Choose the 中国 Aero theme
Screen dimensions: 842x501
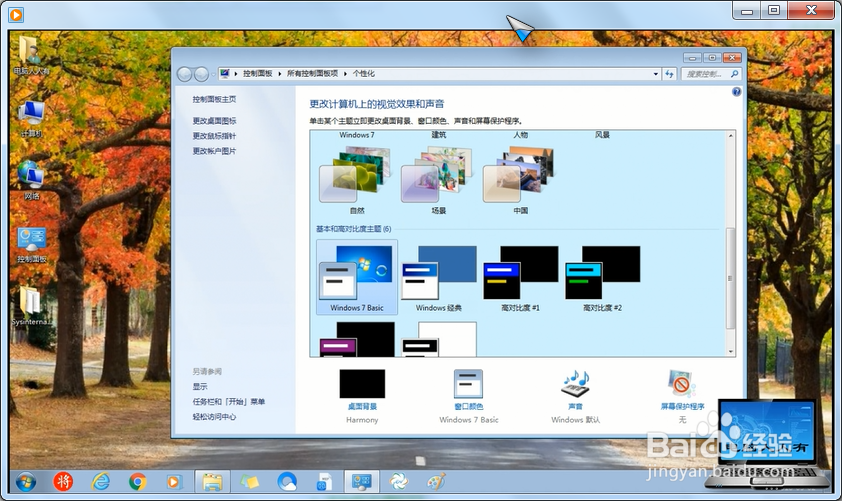520,181
